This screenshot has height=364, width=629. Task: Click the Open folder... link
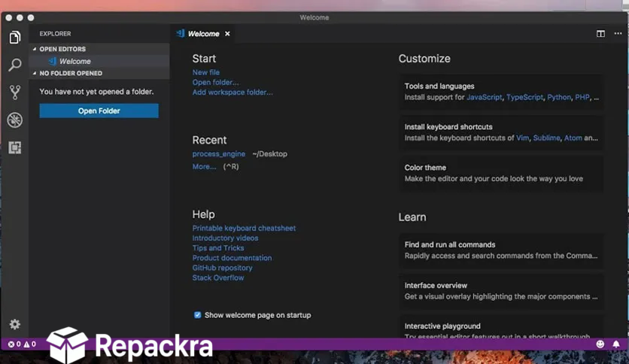[215, 82]
